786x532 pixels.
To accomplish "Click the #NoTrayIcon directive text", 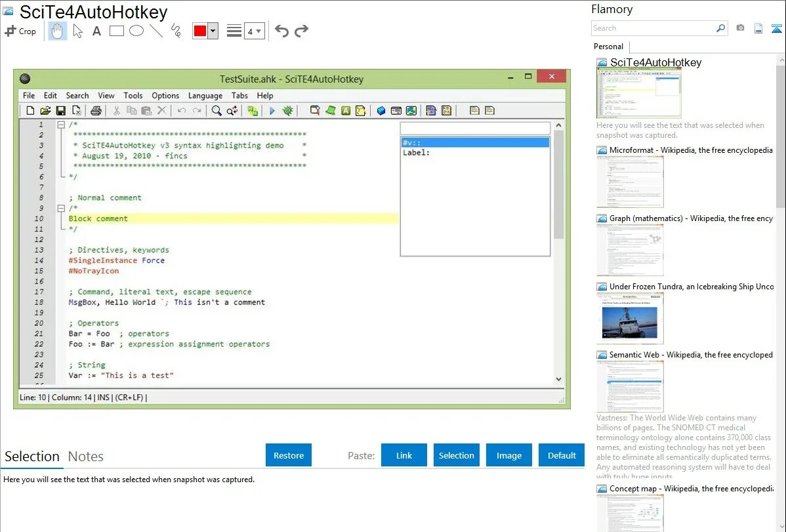I will click(x=94, y=271).
